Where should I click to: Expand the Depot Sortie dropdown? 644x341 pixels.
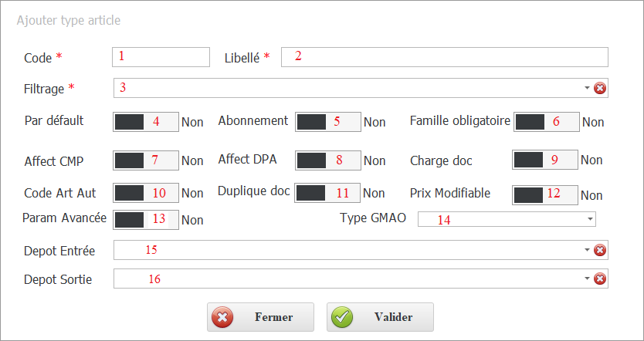pos(588,279)
